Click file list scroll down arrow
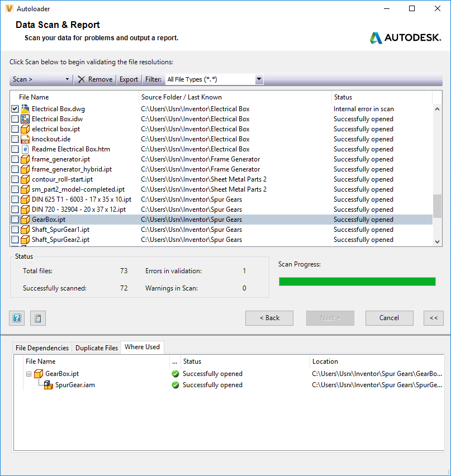This screenshot has width=451, height=476. point(438,242)
